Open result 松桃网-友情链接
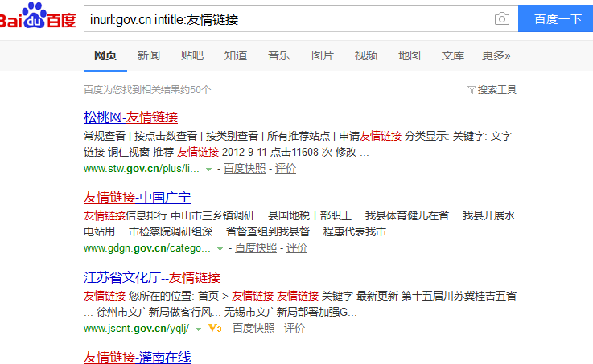Viewport: 593px width, 364px height. point(130,117)
